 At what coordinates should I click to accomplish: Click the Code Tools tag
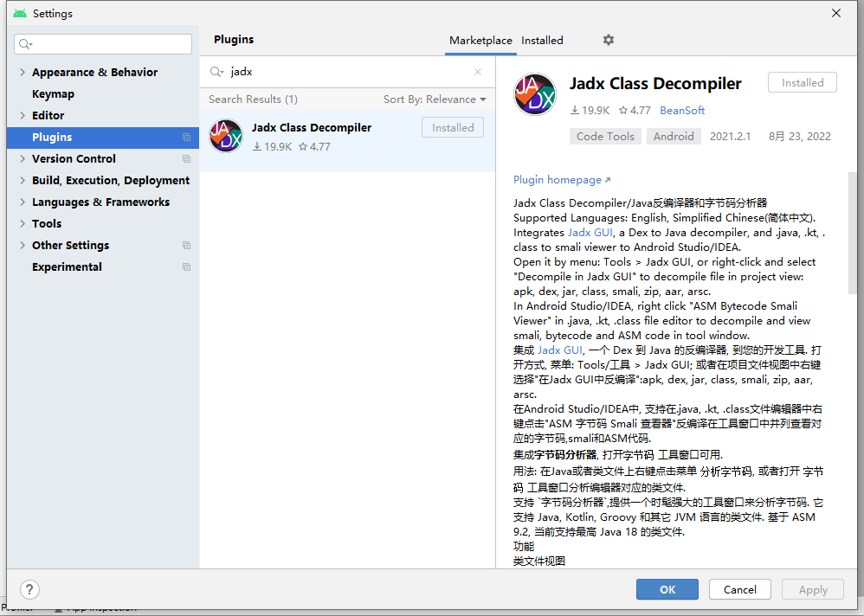[605, 136]
